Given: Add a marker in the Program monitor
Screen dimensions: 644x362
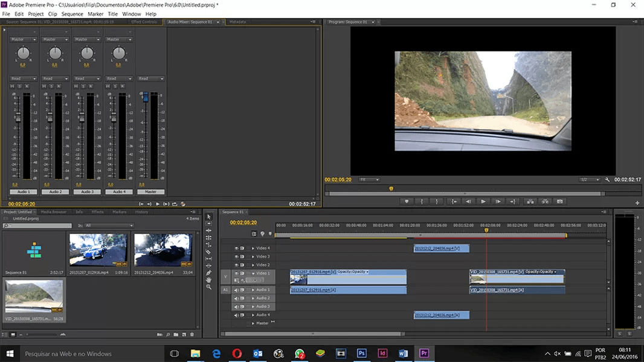Looking at the screenshot, I should (406, 202).
